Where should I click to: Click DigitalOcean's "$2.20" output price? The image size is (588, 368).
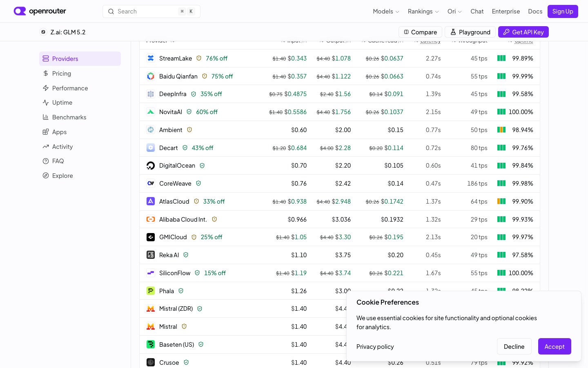pyautogui.click(x=343, y=166)
